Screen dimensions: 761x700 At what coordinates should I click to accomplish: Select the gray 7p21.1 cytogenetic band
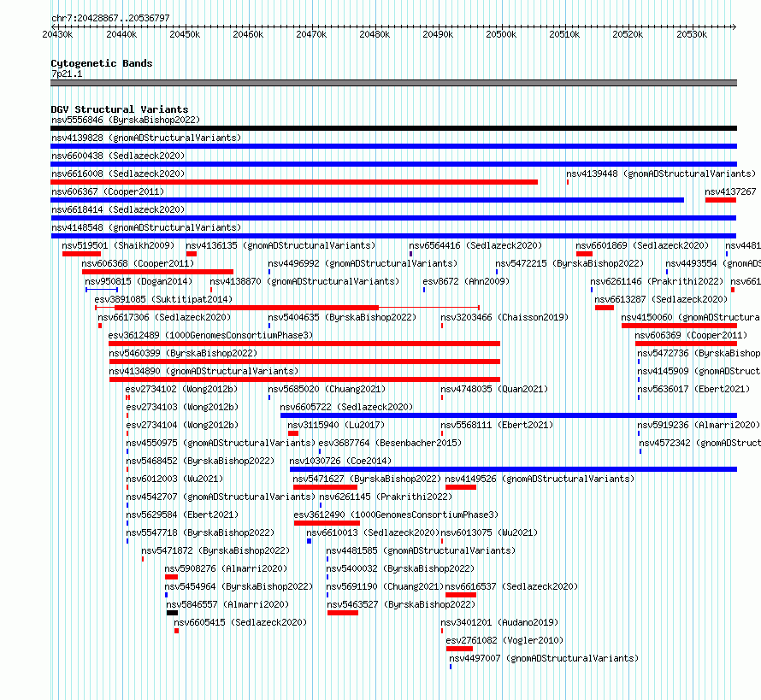[x=393, y=83]
